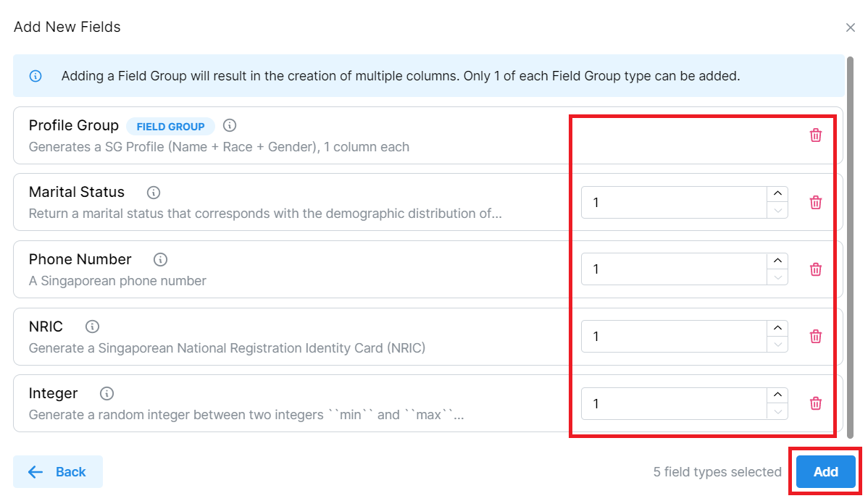Remove the Marital Status field
868x501 pixels.
(x=816, y=203)
